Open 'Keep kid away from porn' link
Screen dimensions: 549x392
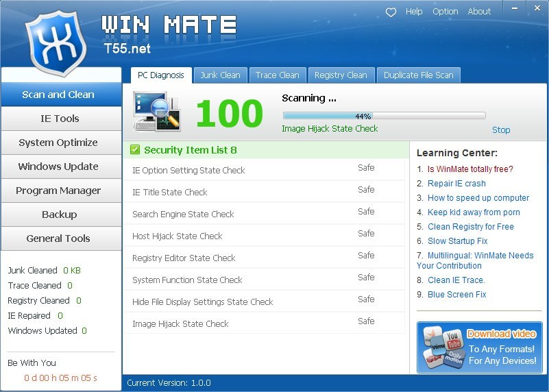(474, 212)
